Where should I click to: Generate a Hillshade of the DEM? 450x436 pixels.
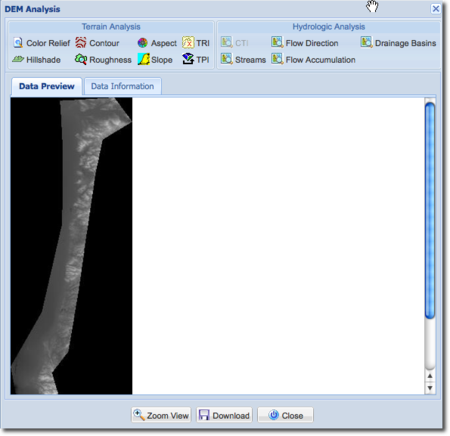point(36,60)
